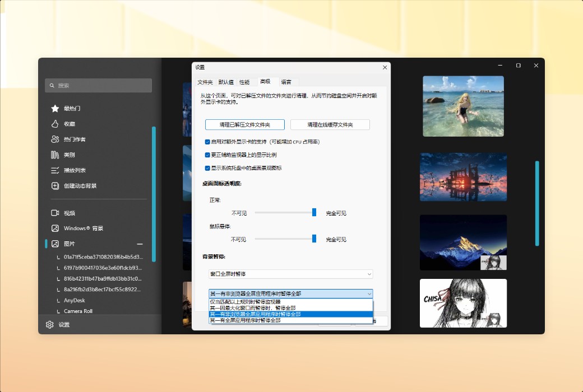The width and height of the screenshot is (583, 392).
Task: Open the 最热门 (Most Popular) section
Action: (75, 108)
